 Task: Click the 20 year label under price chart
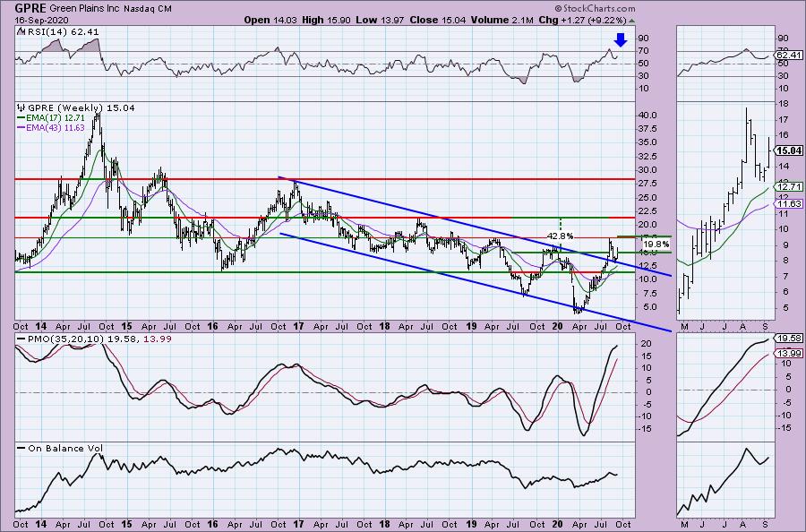click(557, 326)
